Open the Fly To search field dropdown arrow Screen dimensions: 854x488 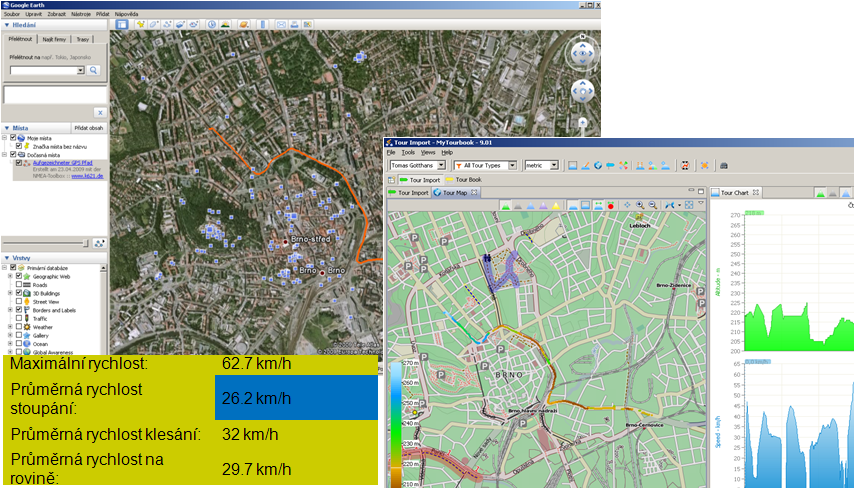pyautogui.click(x=81, y=70)
